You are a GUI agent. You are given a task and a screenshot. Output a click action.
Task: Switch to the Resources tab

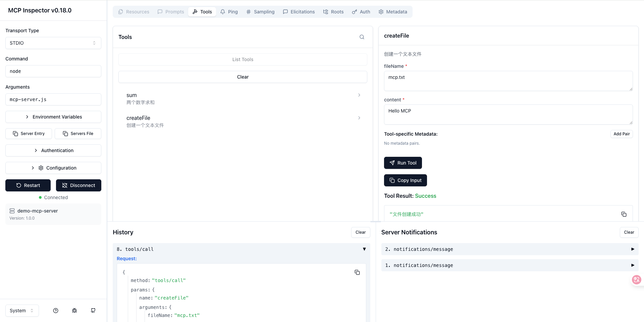coord(134,12)
